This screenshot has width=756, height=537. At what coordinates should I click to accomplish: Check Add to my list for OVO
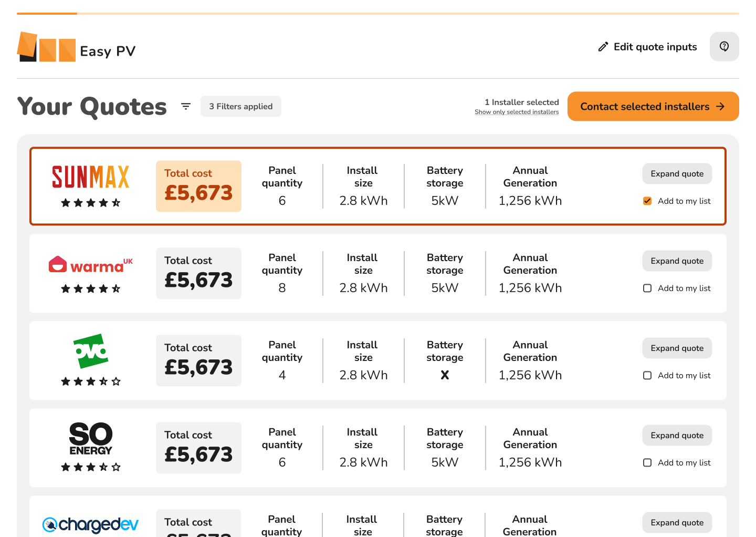647,376
